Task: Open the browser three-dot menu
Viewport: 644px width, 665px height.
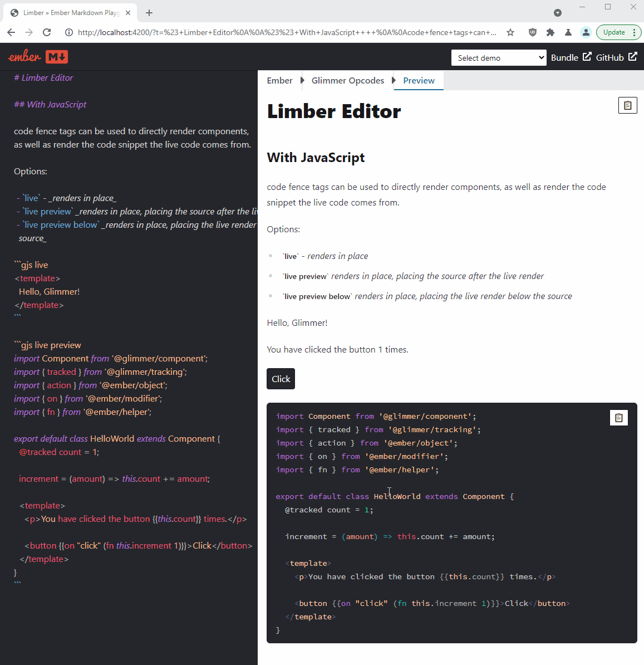Action: tap(636, 32)
